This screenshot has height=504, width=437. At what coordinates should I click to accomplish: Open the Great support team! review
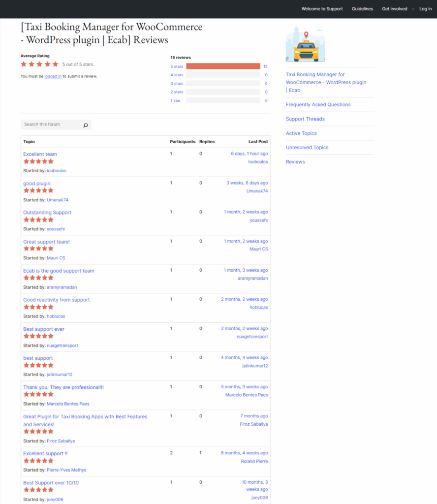46,242
